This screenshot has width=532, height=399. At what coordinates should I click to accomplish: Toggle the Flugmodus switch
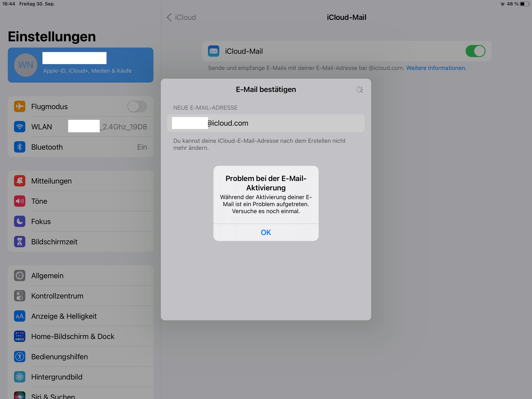click(137, 106)
